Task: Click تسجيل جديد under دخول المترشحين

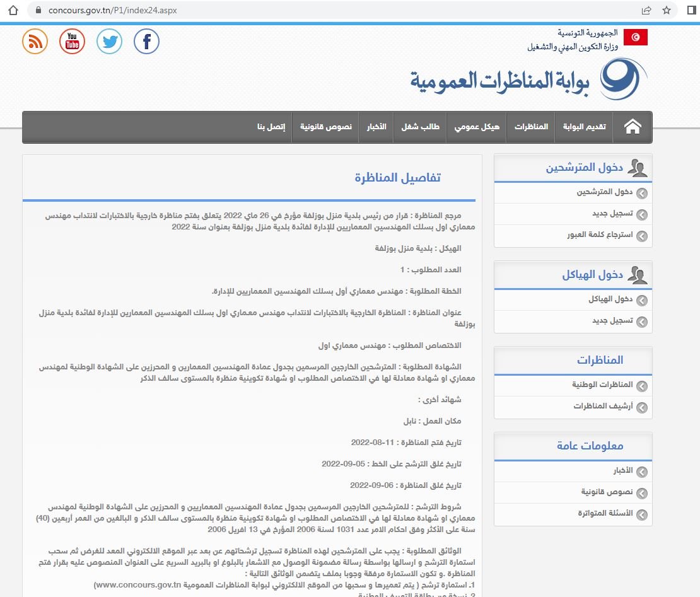Action: pos(612,214)
